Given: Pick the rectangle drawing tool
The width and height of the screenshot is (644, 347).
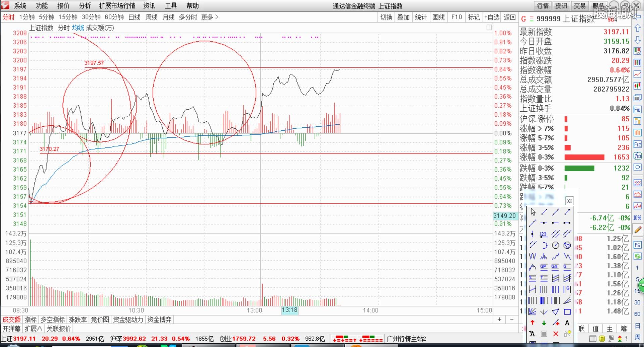Looking at the screenshot, I should tap(567, 312).
